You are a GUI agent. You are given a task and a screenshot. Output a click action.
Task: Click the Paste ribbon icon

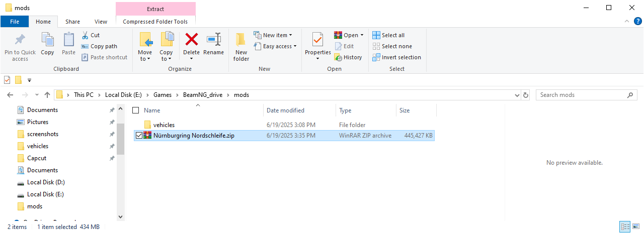[68, 40]
